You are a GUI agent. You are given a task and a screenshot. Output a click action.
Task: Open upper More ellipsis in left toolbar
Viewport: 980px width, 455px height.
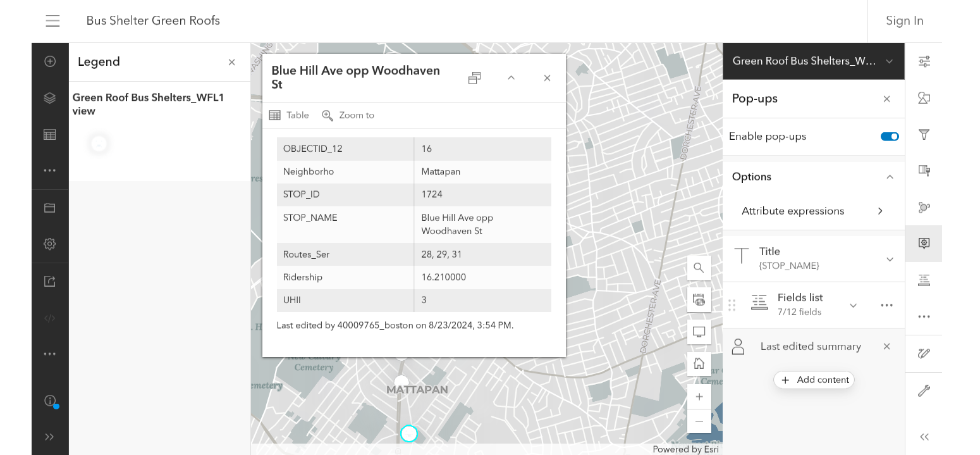[x=50, y=170]
